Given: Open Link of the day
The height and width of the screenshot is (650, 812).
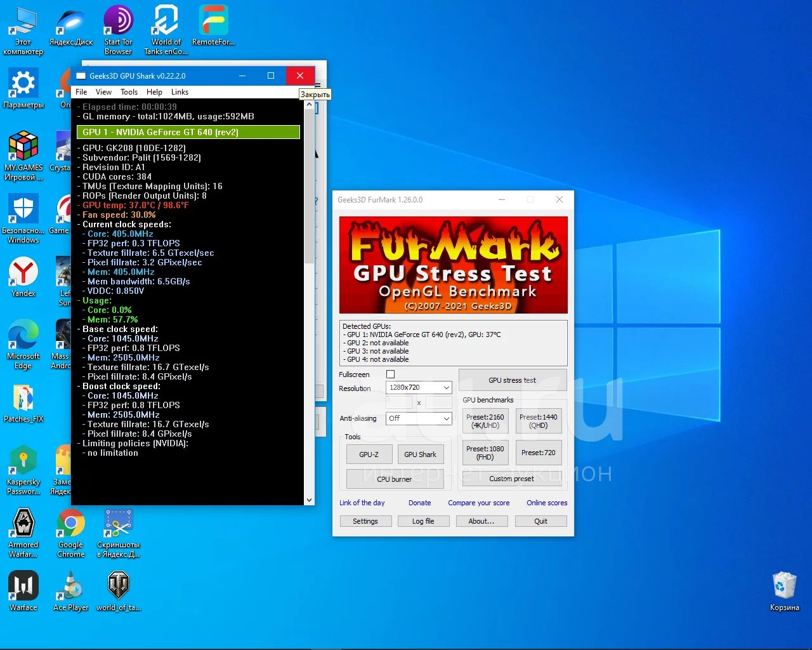Looking at the screenshot, I should (x=362, y=503).
